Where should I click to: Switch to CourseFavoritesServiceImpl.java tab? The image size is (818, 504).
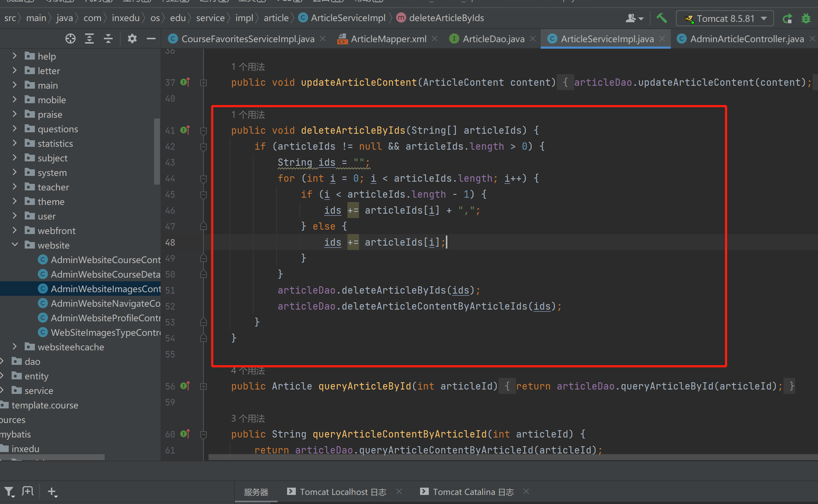[248, 39]
